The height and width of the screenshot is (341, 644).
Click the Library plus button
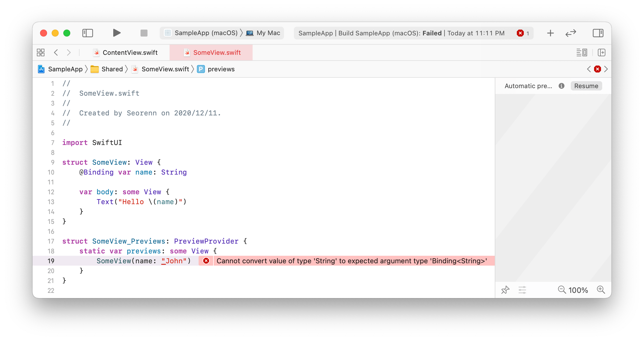pos(550,33)
